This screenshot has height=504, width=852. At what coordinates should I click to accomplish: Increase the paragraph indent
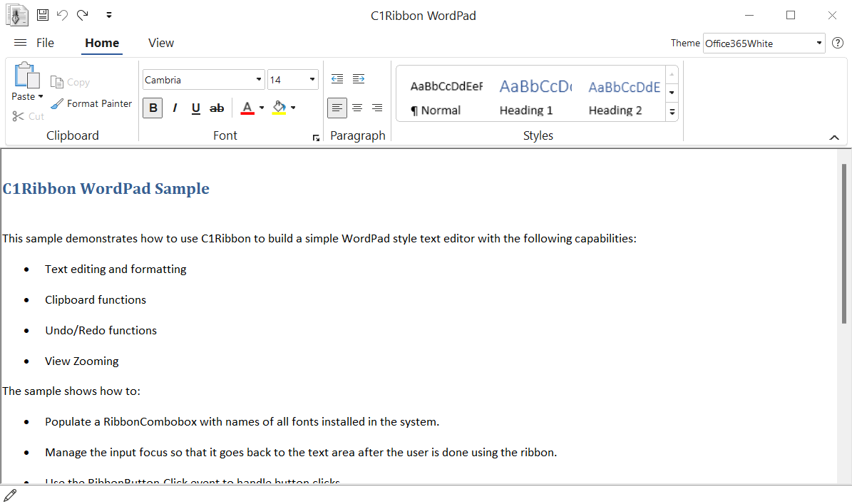pos(359,78)
